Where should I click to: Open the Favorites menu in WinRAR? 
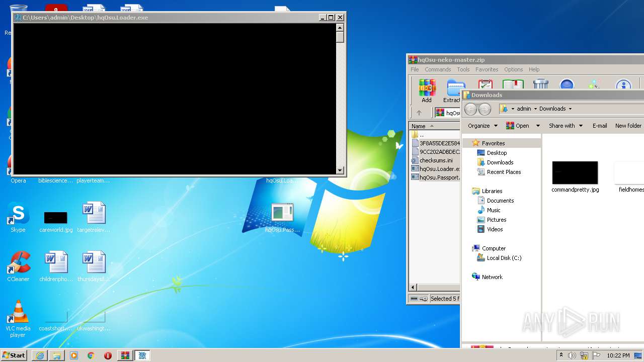coord(487,69)
